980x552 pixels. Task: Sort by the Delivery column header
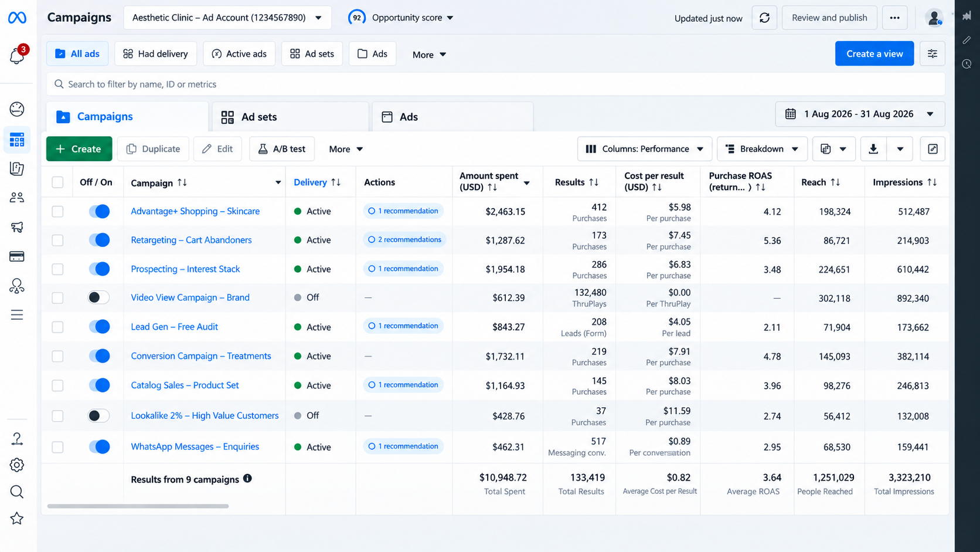click(317, 182)
